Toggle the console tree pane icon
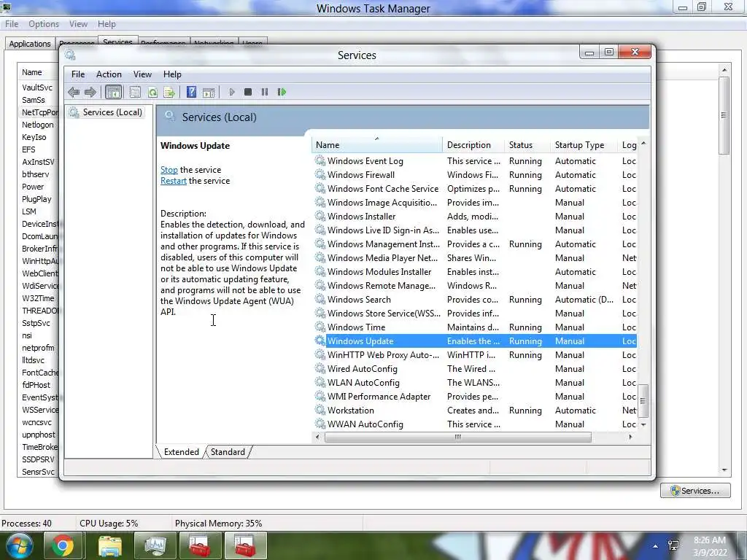This screenshot has height=560, width=747. click(113, 92)
